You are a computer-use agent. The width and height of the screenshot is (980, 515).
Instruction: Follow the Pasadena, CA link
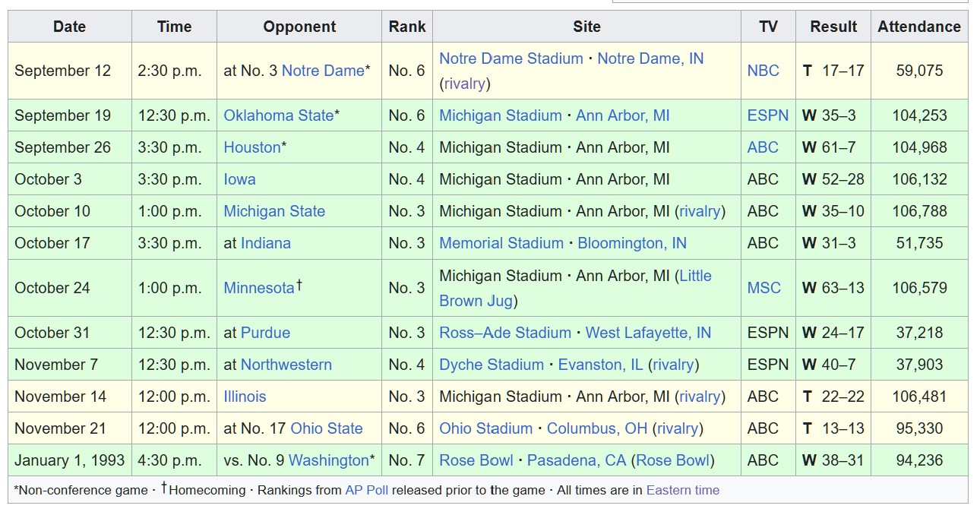pyautogui.click(x=576, y=460)
